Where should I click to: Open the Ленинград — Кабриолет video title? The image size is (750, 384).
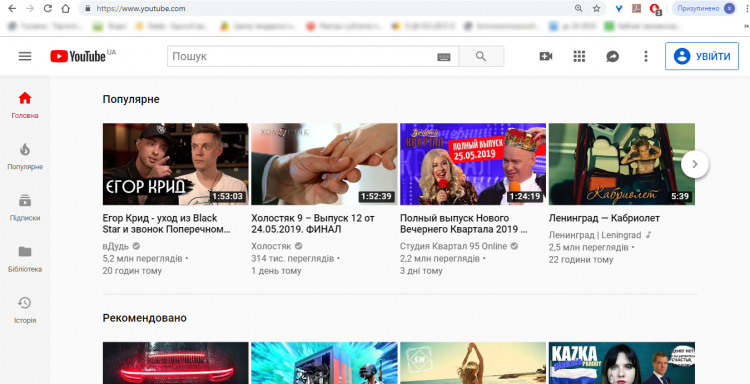point(604,218)
